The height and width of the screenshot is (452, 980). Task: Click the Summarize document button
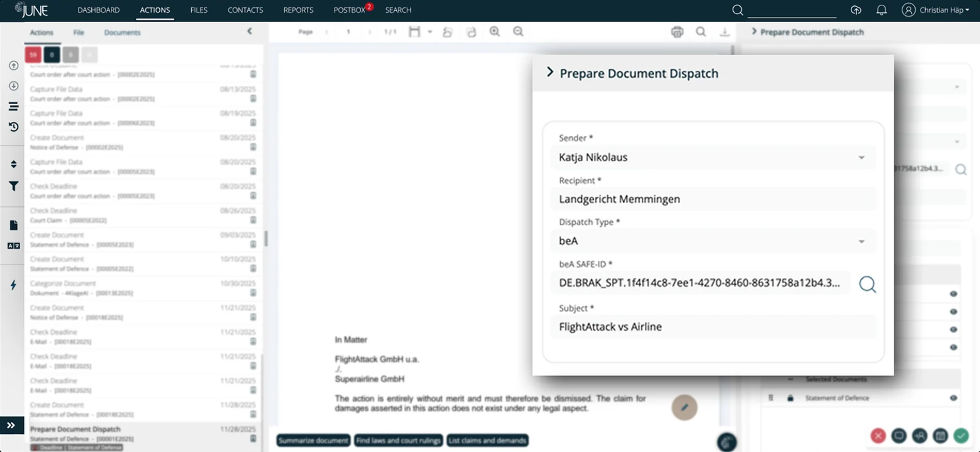pos(314,440)
